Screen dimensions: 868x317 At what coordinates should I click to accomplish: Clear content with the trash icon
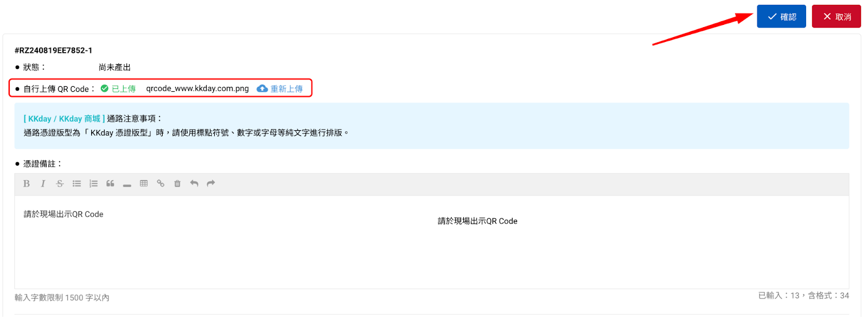tap(177, 183)
